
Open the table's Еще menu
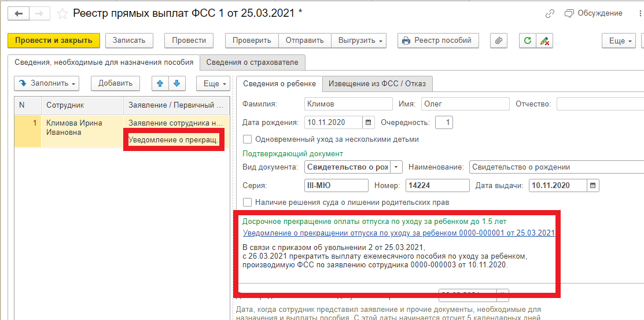(212, 83)
